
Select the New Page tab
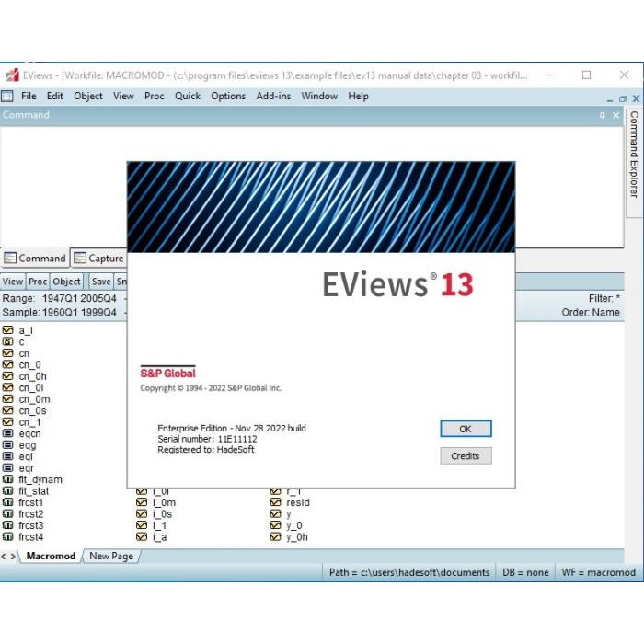(x=111, y=556)
